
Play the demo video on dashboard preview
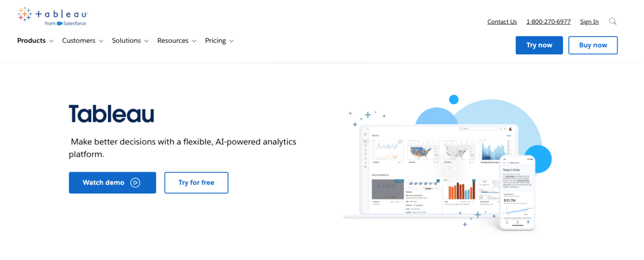[x=450, y=168]
